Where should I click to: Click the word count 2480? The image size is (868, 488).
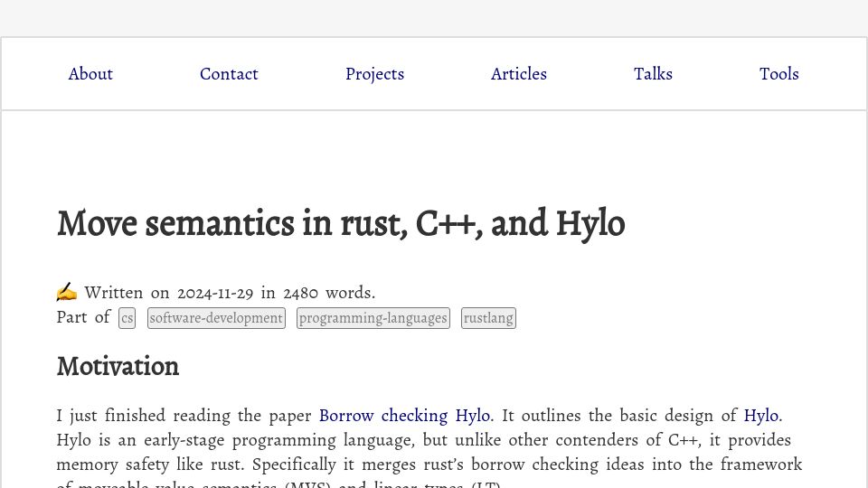click(x=300, y=293)
